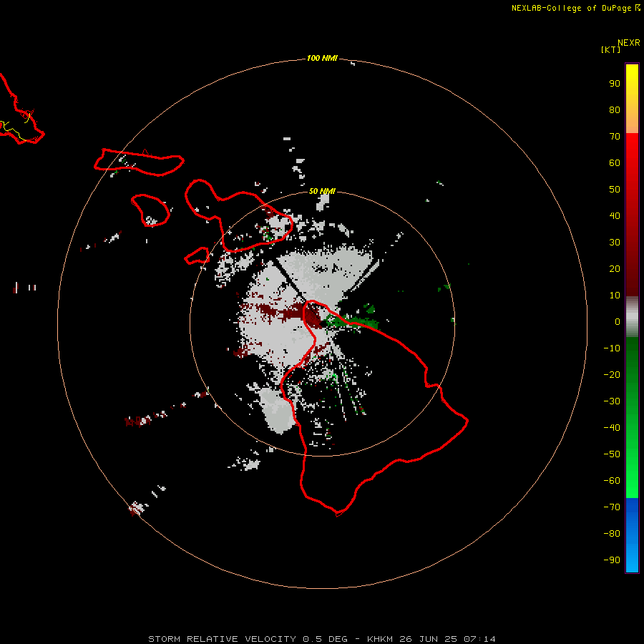Viewport: 644px width, 644px height.
Task: Click the NEXR label above the color bar
Action: coord(629,43)
